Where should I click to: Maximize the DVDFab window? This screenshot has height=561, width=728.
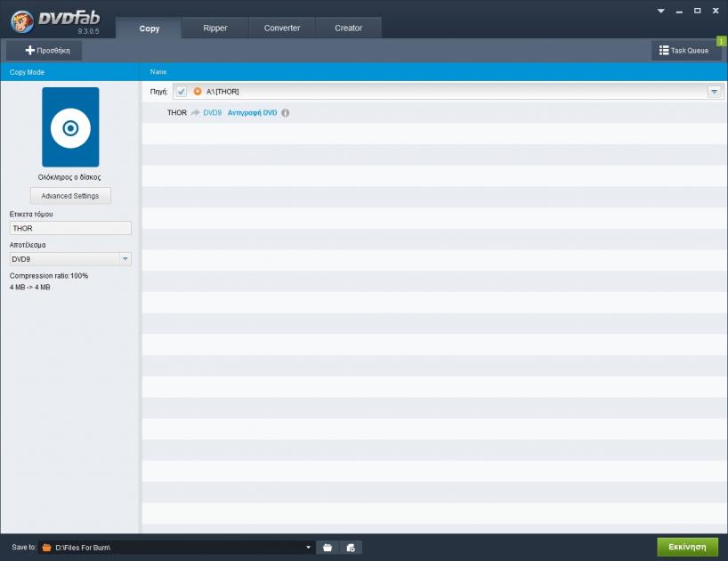698,11
